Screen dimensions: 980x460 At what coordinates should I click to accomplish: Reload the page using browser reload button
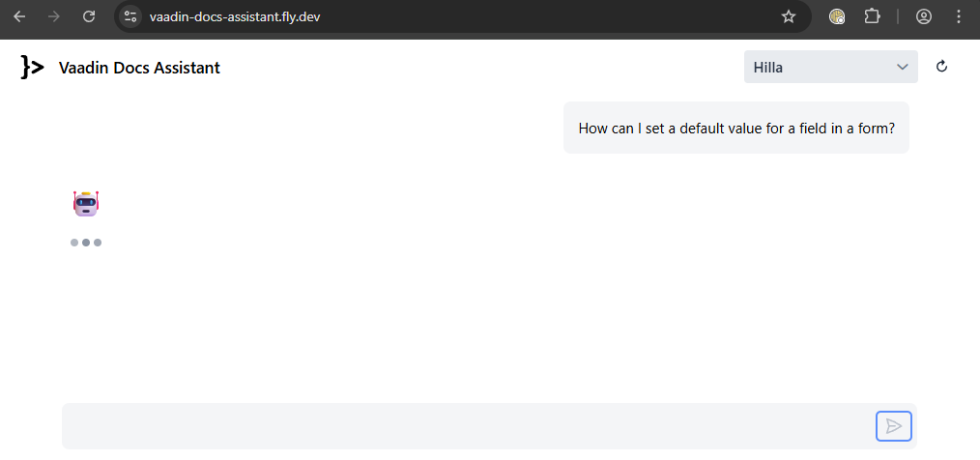(89, 16)
